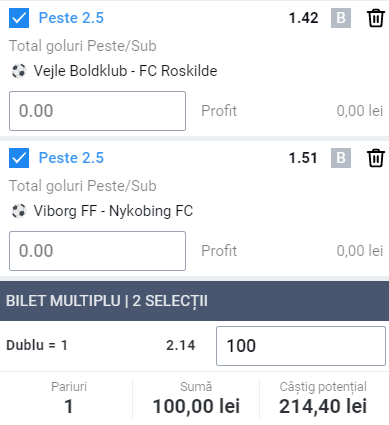Image resolution: width=389 pixels, height=425 pixels.
Task: Delete the Viborg FF selection with trash icon
Action: 376,158
